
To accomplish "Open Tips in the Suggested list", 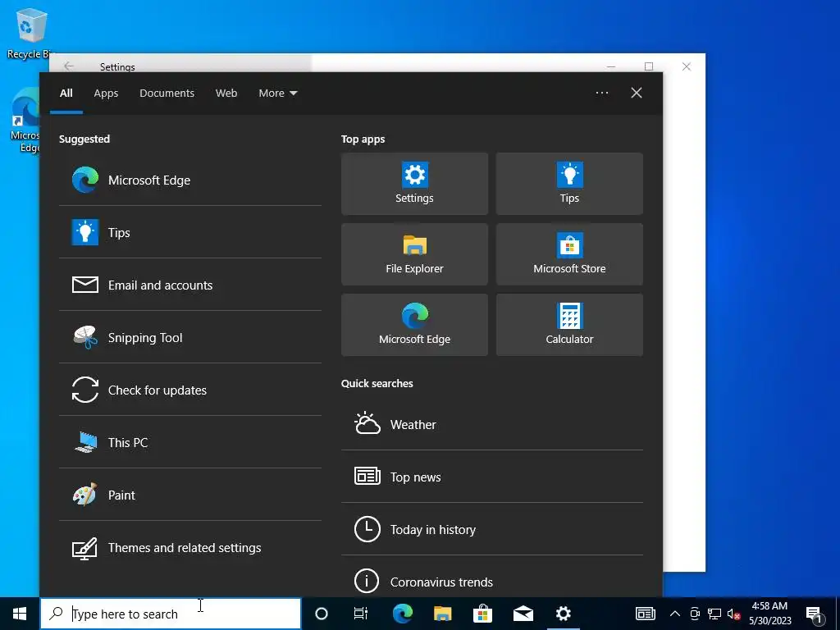I will 190,232.
